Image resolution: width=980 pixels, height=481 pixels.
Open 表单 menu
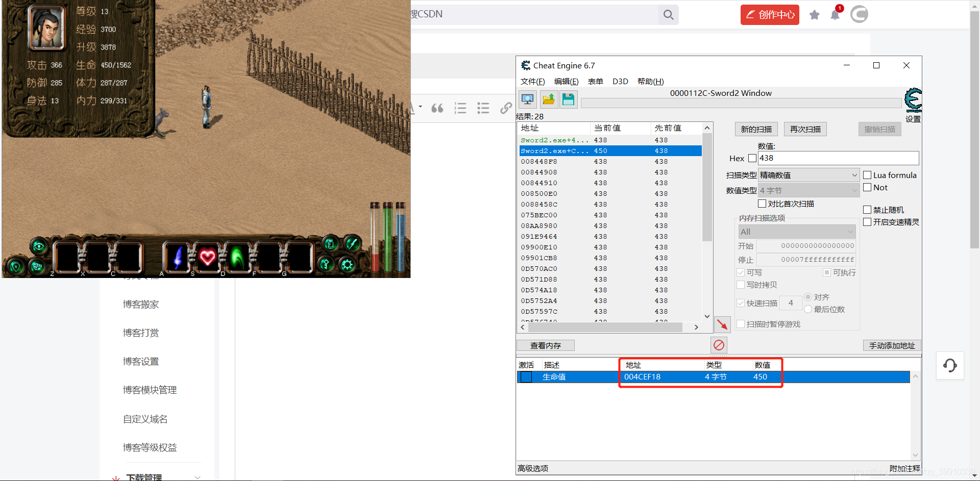coord(595,82)
